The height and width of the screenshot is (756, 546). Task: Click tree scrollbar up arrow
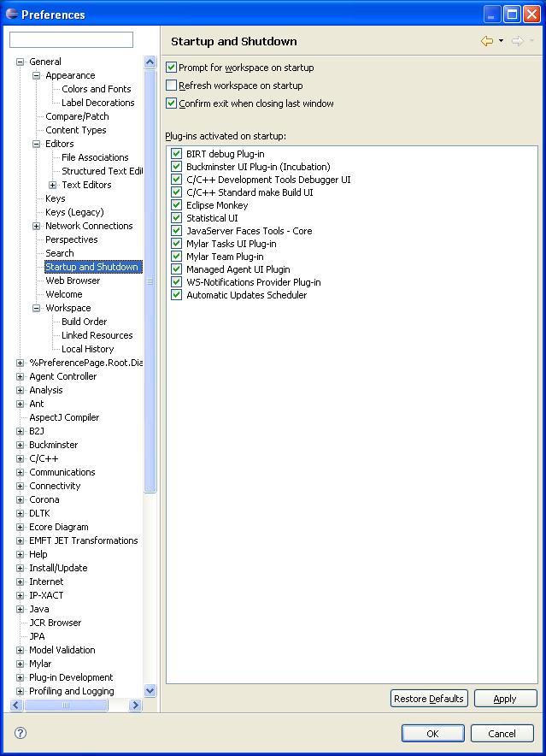point(150,62)
